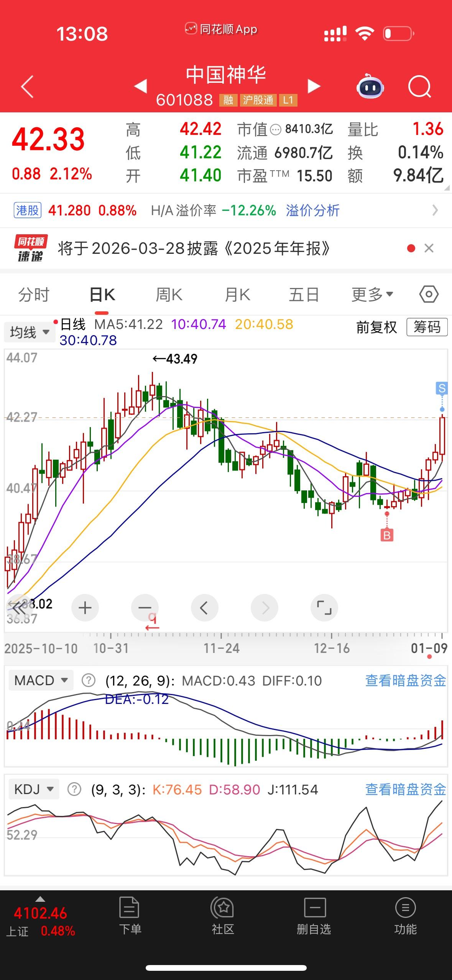Tap the 沪股通 tag
Viewport: 452px width, 980px height.
click(258, 100)
